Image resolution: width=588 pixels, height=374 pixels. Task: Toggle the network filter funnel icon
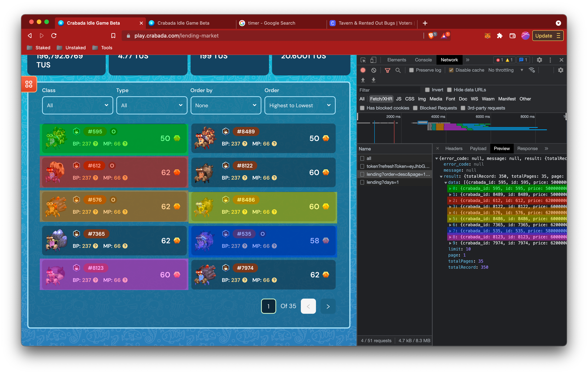pos(387,70)
